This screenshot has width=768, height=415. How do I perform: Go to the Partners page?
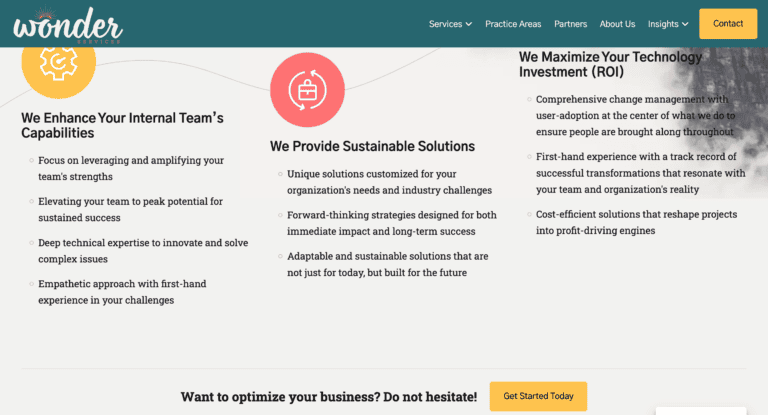570,24
